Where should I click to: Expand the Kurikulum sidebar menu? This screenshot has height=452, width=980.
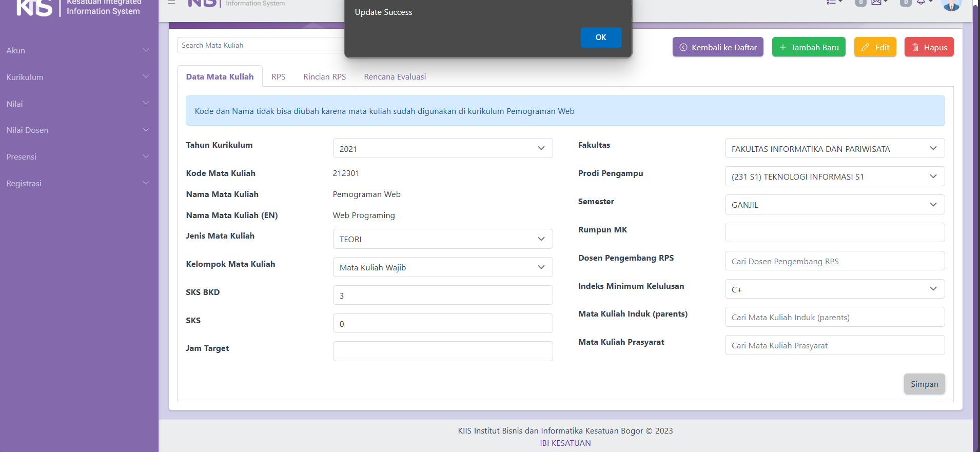coord(78,77)
